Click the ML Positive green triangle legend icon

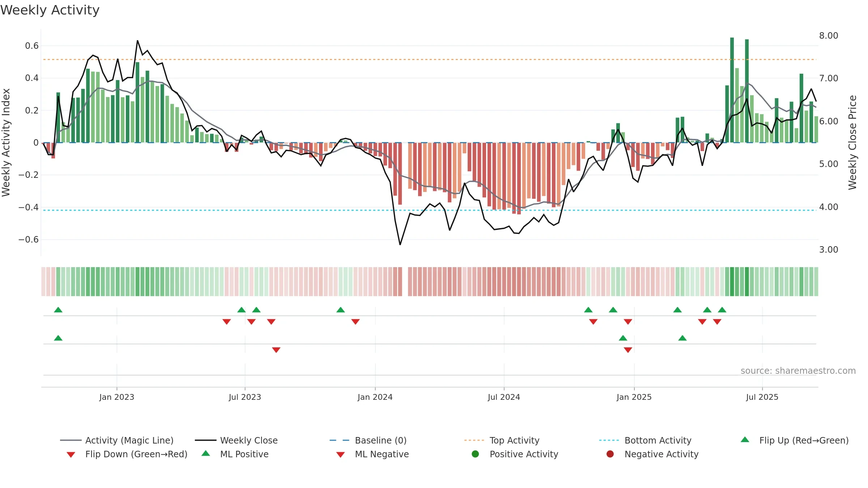pos(206,453)
